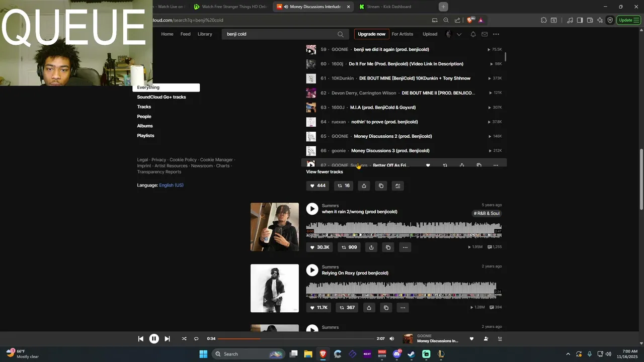
Task: Open the next-up queue list icon
Action: (500, 339)
